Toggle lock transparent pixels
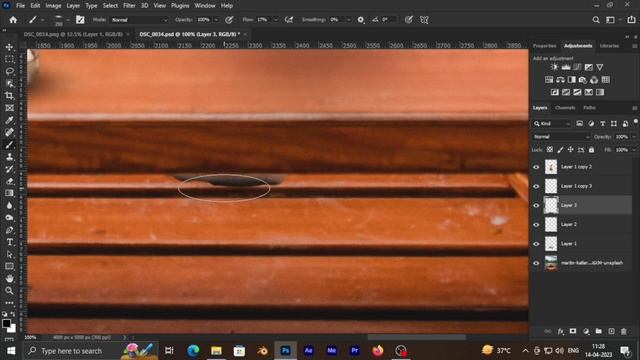The image size is (640, 360). 550,150
